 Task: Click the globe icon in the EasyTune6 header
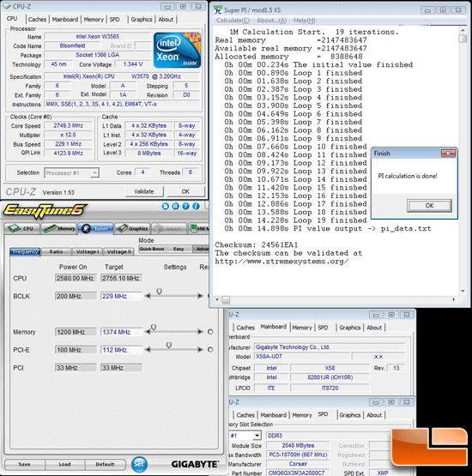pos(175,207)
